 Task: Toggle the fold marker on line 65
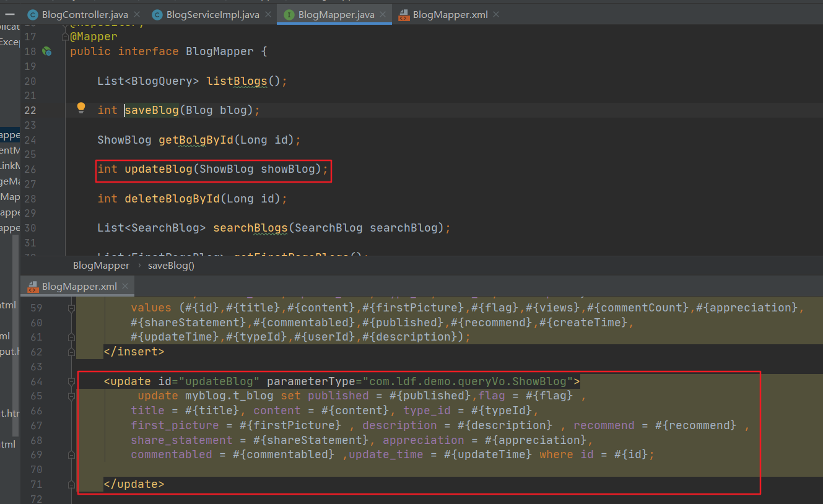coord(72,396)
